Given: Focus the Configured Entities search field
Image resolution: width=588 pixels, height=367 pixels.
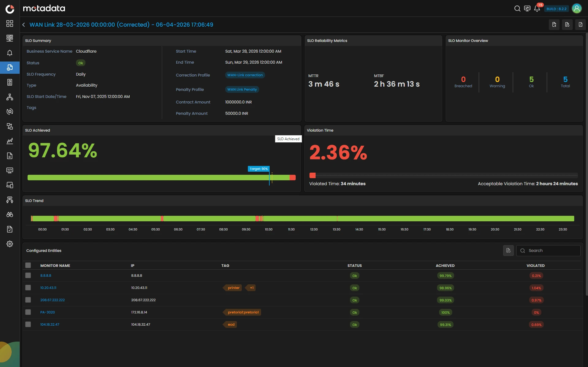Looking at the screenshot, I should pos(548,250).
